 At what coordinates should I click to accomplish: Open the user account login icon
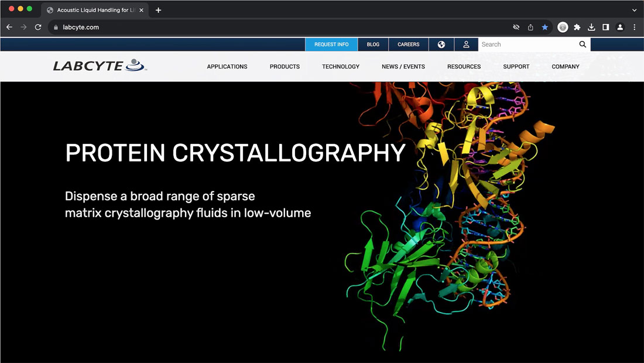pos(466,44)
